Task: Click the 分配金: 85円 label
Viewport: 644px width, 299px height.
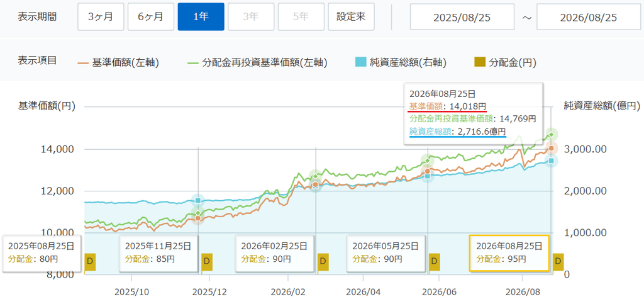Action: (x=150, y=259)
